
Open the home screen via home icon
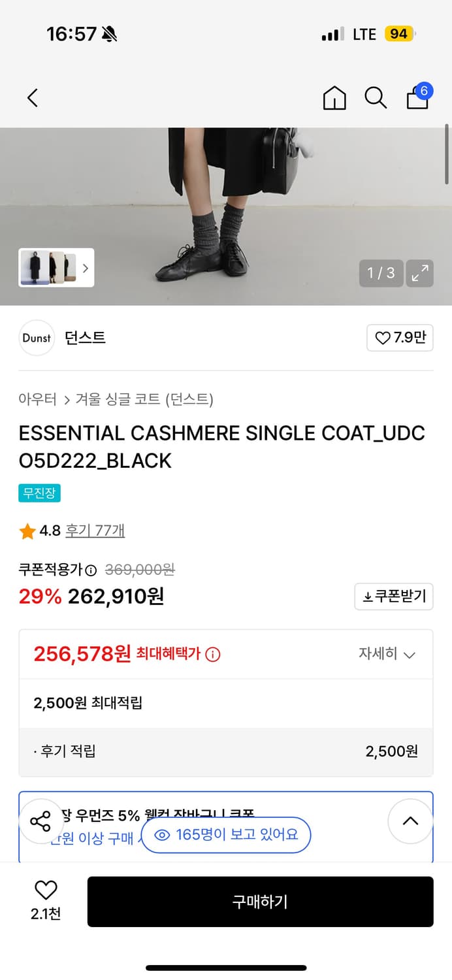coord(334,97)
